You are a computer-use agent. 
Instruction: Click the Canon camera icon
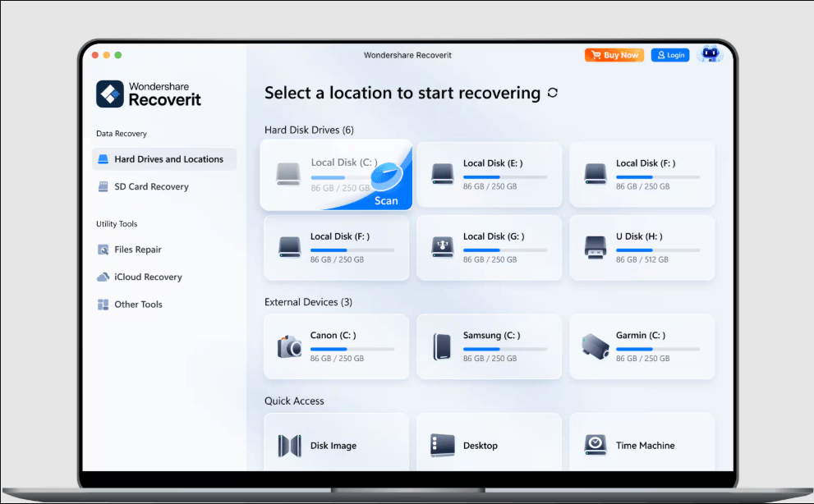289,346
